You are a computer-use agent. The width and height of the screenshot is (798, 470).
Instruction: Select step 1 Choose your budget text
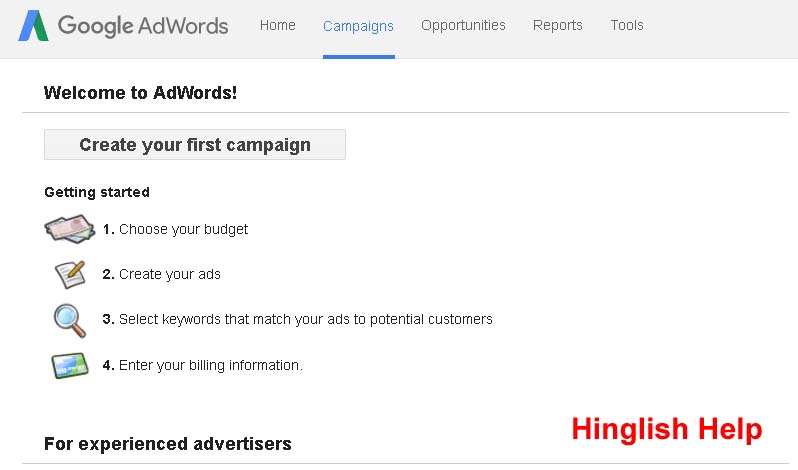[x=176, y=229]
